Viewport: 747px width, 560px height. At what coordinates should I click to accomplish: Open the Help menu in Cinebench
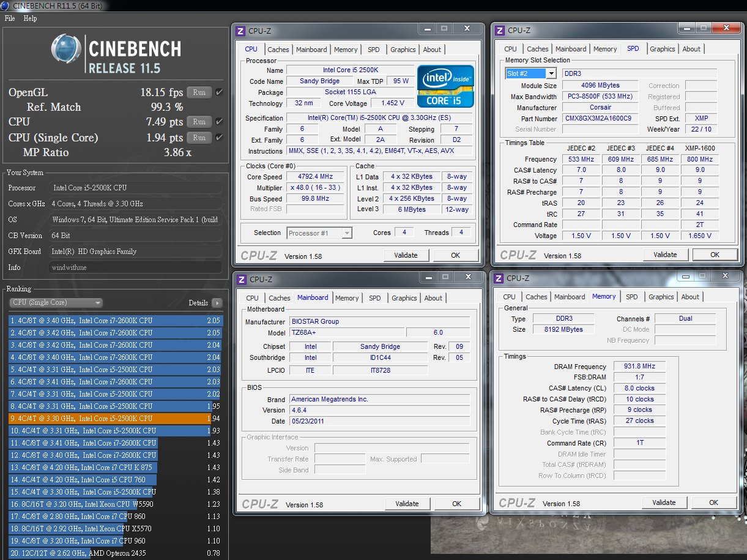click(30, 18)
